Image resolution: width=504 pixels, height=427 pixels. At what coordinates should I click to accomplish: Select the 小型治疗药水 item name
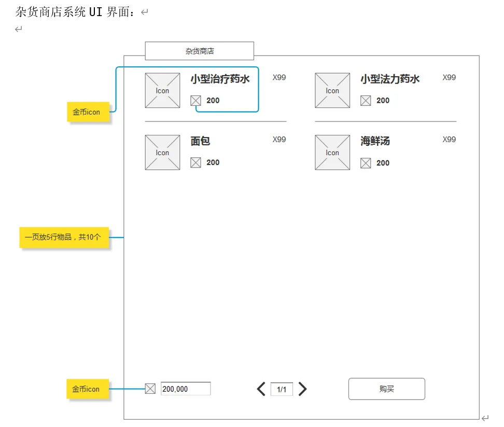click(x=220, y=79)
